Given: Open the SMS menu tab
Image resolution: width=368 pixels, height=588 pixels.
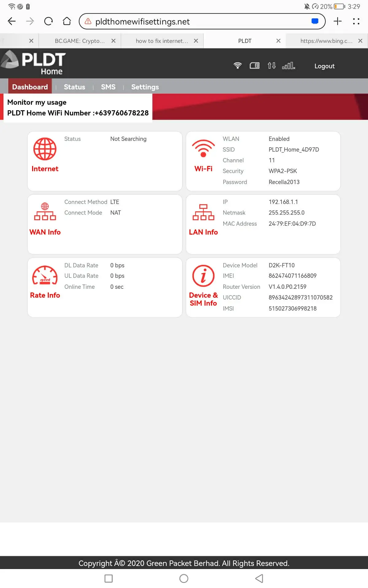Looking at the screenshot, I should click(108, 87).
